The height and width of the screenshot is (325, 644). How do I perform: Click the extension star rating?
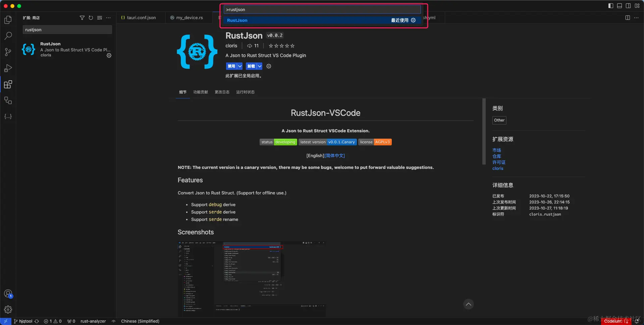click(x=281, y=46)
